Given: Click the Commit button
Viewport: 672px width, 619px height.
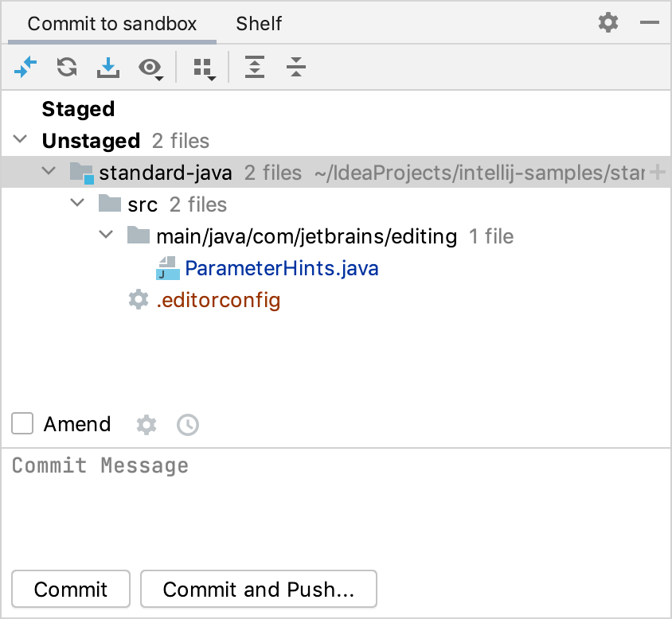Looking at the screenshot, I should click(x=71, y=589).
